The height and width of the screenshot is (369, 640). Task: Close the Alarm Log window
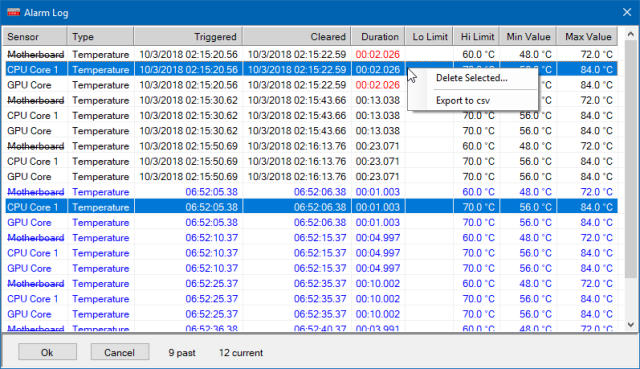click(627, 13)
